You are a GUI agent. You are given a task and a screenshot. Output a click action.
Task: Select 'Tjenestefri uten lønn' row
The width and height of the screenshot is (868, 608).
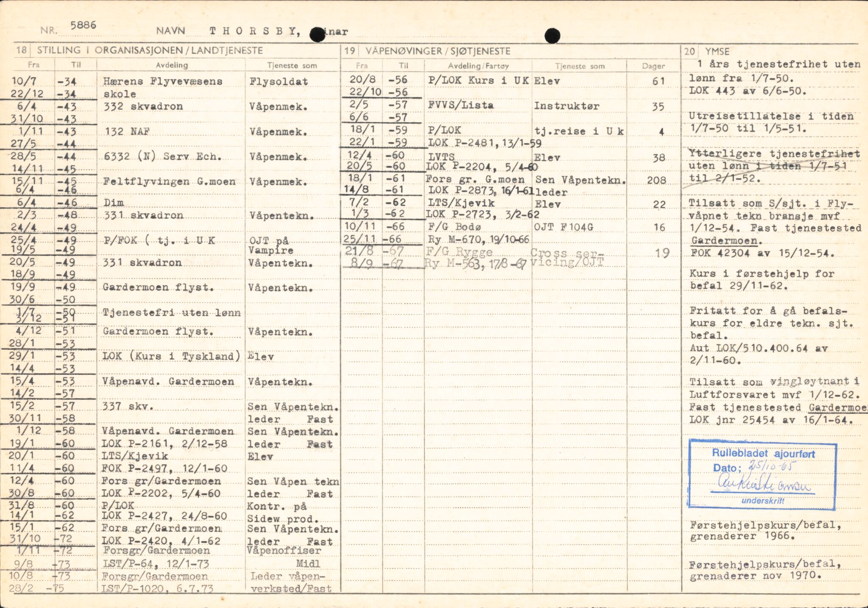172,313
